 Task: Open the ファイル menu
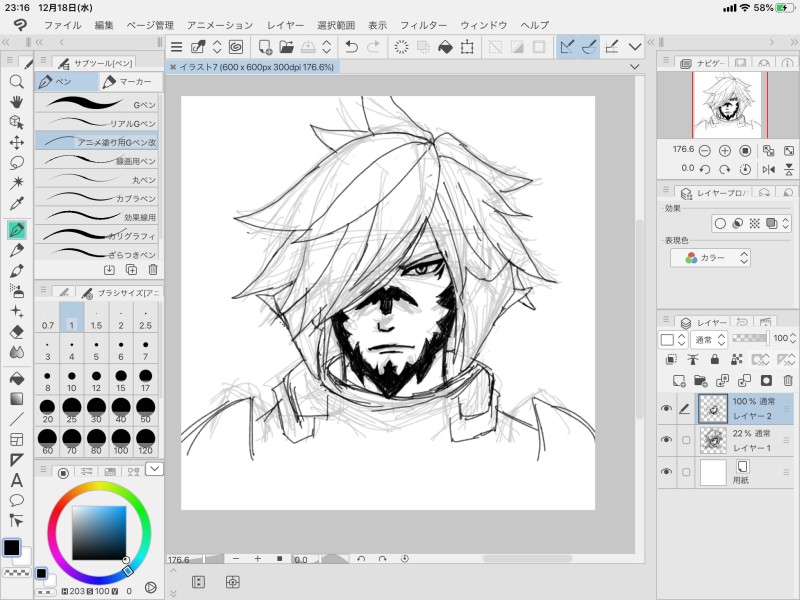point(62,24)
